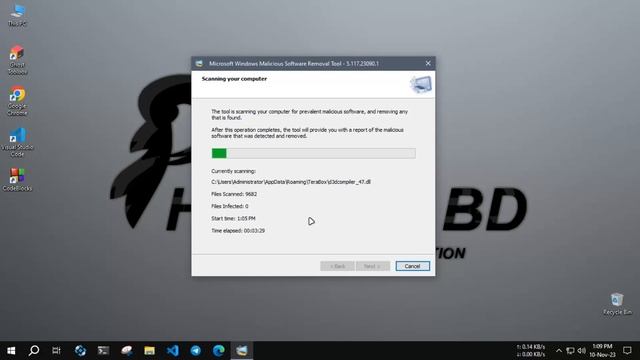Click the currently scanned file path text

click(x=291, y=182)
